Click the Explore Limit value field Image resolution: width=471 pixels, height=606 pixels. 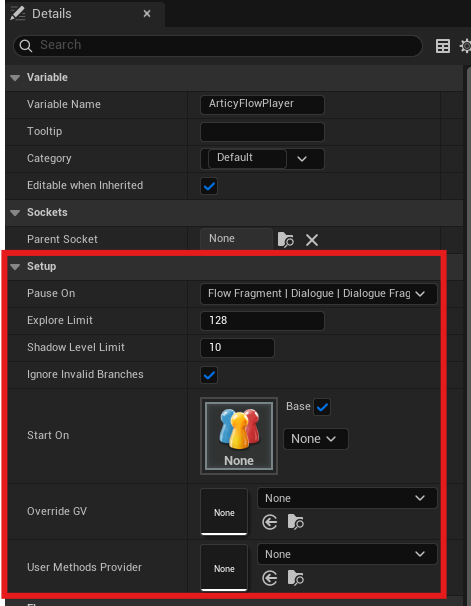[x=262, y=321]
